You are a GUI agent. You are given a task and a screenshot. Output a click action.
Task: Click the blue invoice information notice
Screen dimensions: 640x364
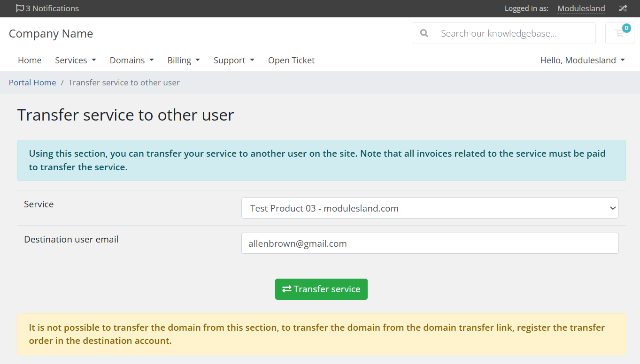[322, 160]
